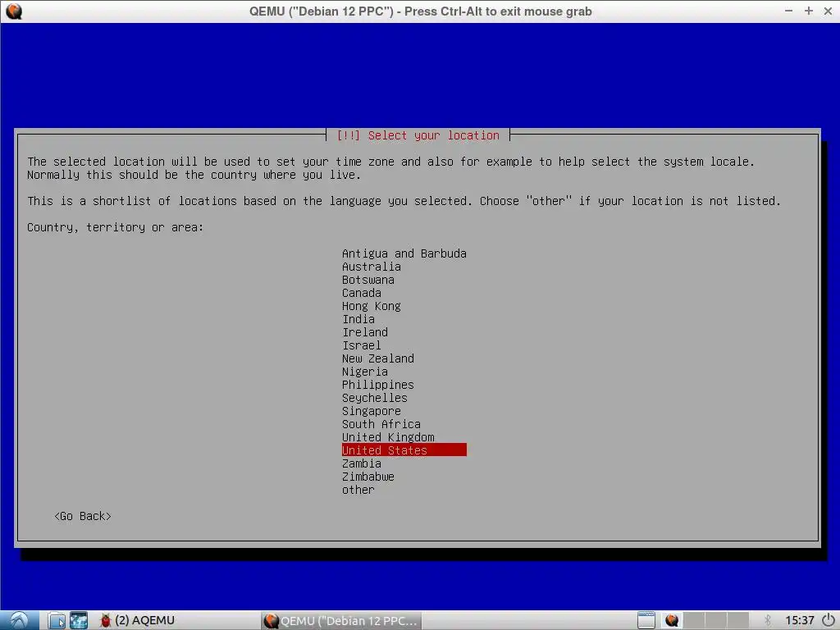
Task: Click the QEMU Debian 12 PPC taskbar entry
Action: point(341,620)
